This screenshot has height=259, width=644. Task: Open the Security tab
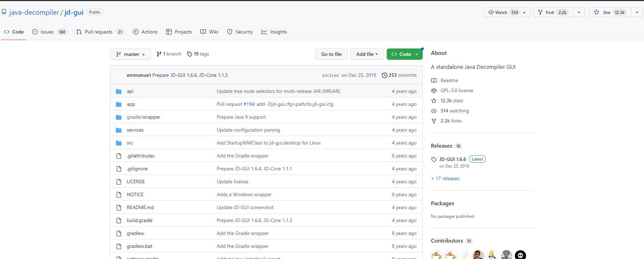(x=240, y=32)
